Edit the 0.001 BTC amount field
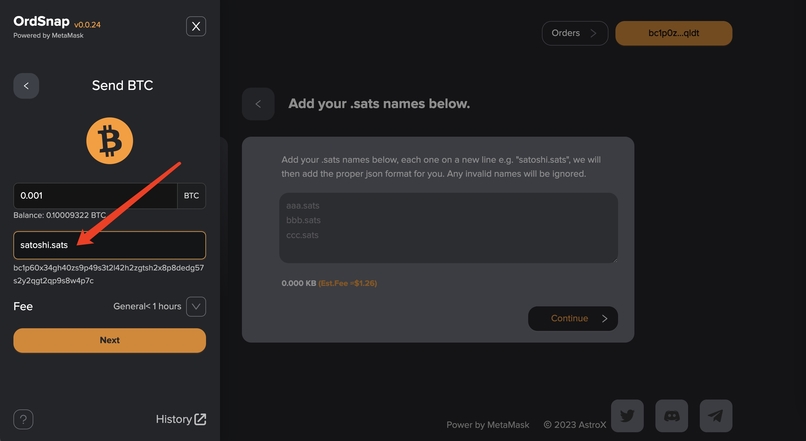Image resolution: width=806 pixels, height=441 pixels. pyautogui.click(x=95, y=196)
